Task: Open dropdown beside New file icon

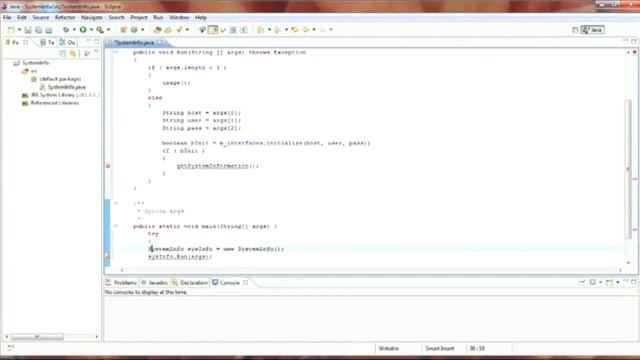Action: point(19,30)
